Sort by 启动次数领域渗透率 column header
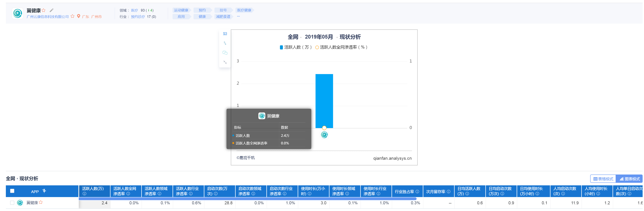The height and width of the screenshot is (211, 644). pyautogui.click(x=251, y=191)
